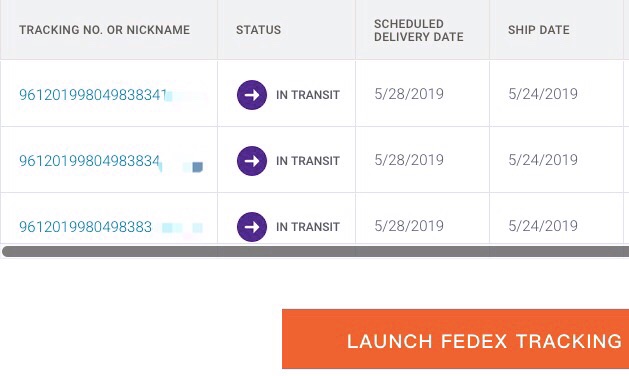Sort by the Tracking No. or Nickname header
629x376 pixels.
tap(104, 30)
